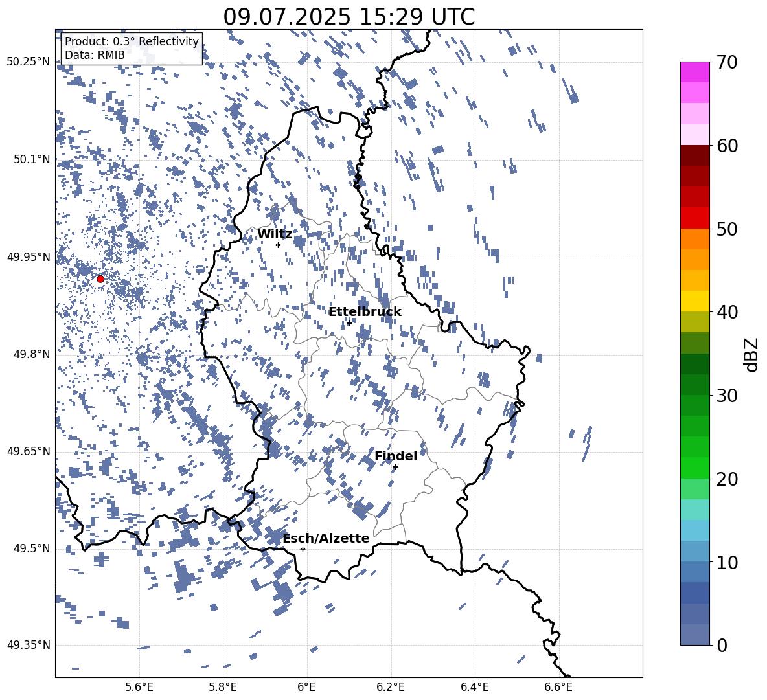This screenshot has height=700, width=767.
Task: Click the red radar location dot
Action: [x=100, y=279]
